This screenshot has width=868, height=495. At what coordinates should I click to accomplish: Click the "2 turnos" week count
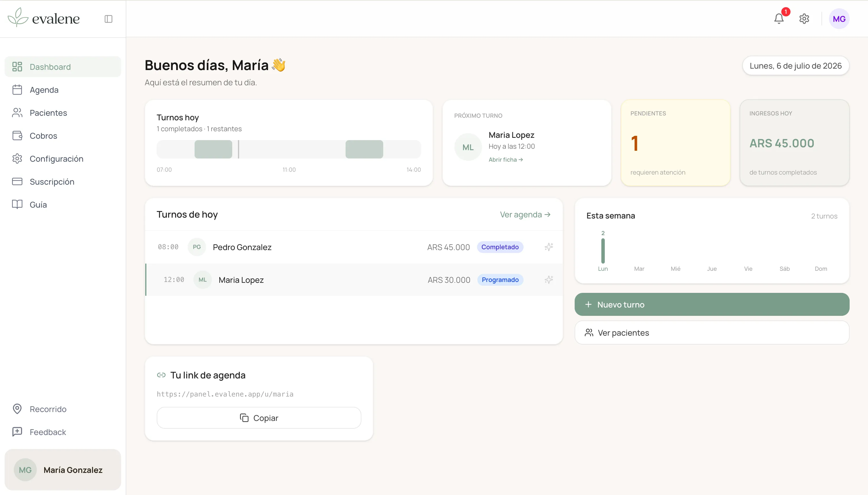point(824,216)
